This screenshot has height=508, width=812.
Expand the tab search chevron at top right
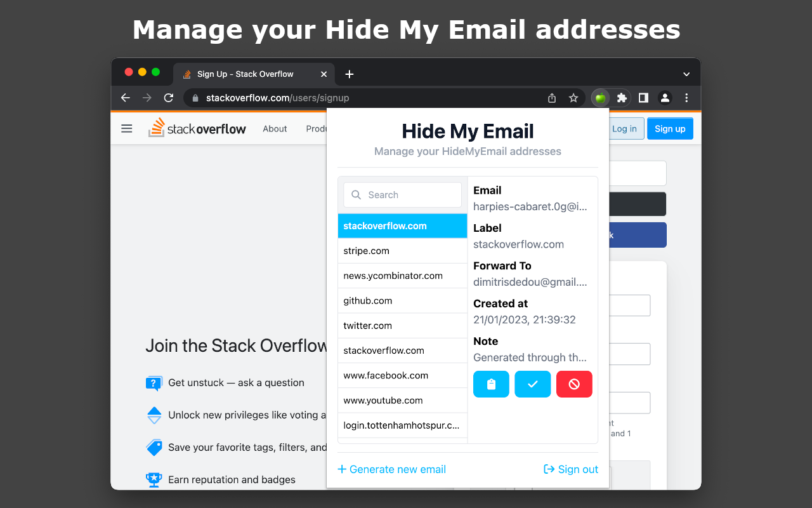pos(686,74)
